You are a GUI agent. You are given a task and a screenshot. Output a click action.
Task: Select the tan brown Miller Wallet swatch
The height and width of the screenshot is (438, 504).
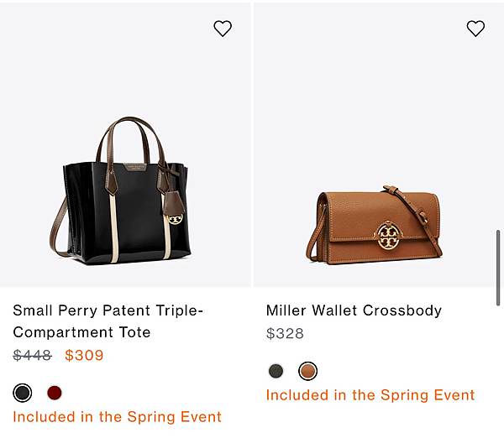click(308, 371)
